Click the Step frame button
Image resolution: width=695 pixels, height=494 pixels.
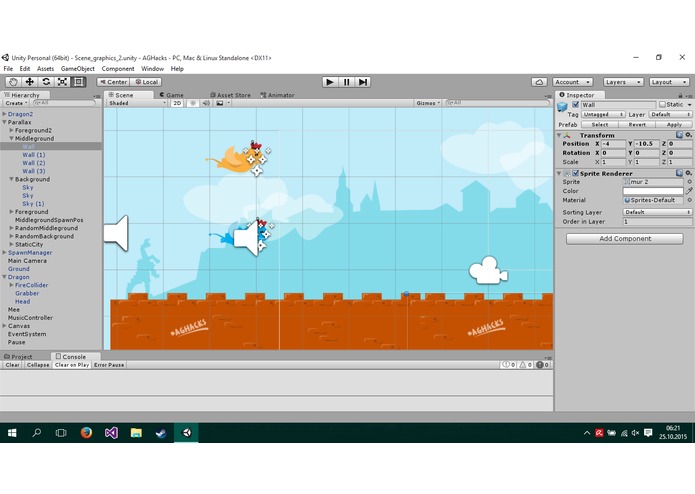(363, 82)
